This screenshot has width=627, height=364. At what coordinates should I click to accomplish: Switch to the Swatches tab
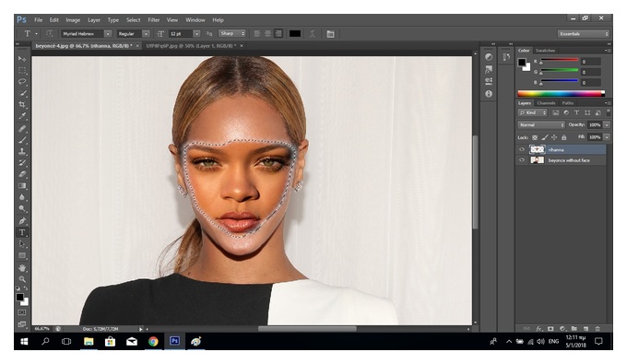546,51
